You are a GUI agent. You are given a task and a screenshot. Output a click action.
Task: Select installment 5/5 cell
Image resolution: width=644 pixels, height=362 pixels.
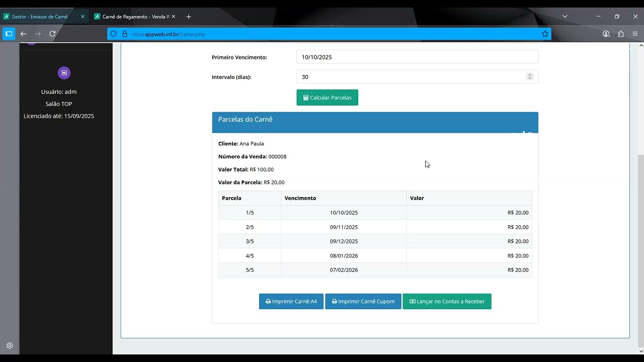click(x=250, y=270)
